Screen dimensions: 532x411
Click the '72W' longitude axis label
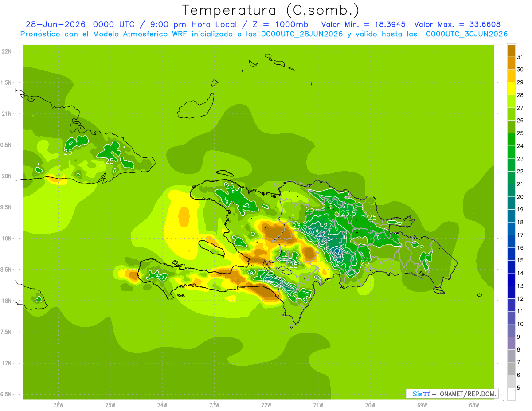click(266, 405)
